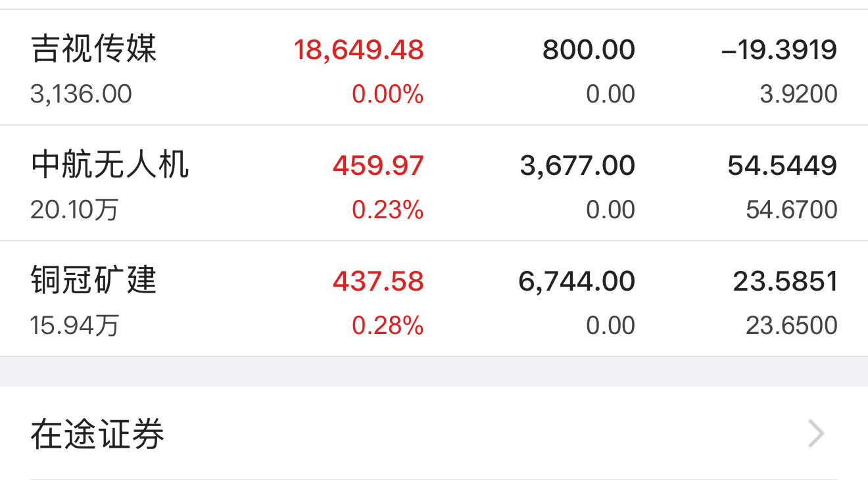Image resolution: width=868 pixels, height=480 pixels.
Task: Tap 吉视传媒 holding quantity 800.00
Action: click(x=589, y=50)
